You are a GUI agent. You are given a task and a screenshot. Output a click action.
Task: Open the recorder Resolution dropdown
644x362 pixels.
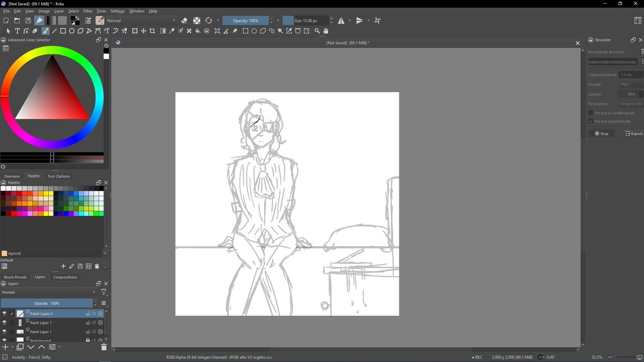(x=631, y=104)
